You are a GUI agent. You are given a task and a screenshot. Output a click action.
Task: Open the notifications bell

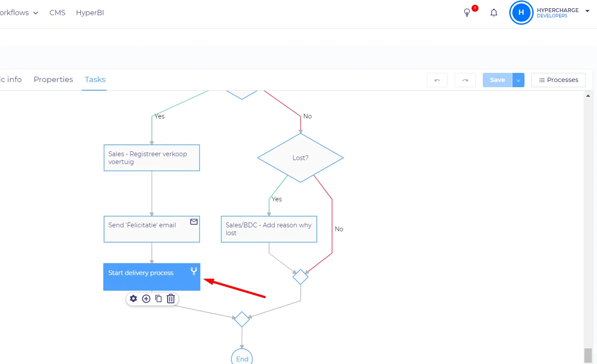pyautogui.click(x=494, y=13)
